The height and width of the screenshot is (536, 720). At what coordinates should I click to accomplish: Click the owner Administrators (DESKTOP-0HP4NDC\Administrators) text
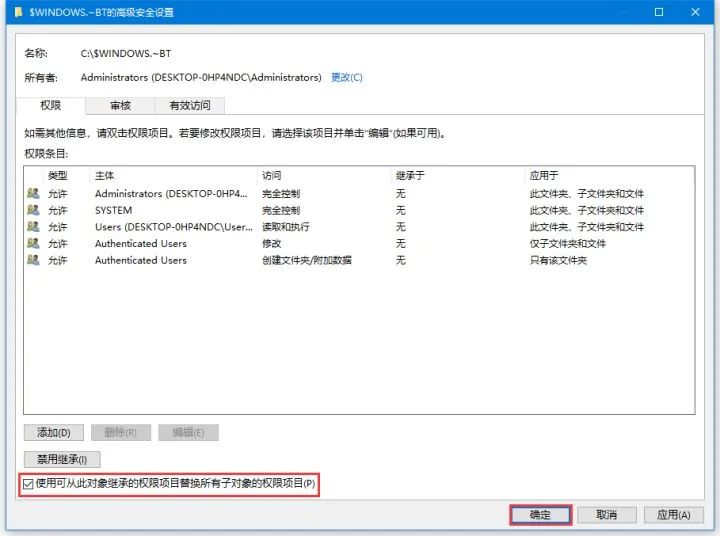201,78
